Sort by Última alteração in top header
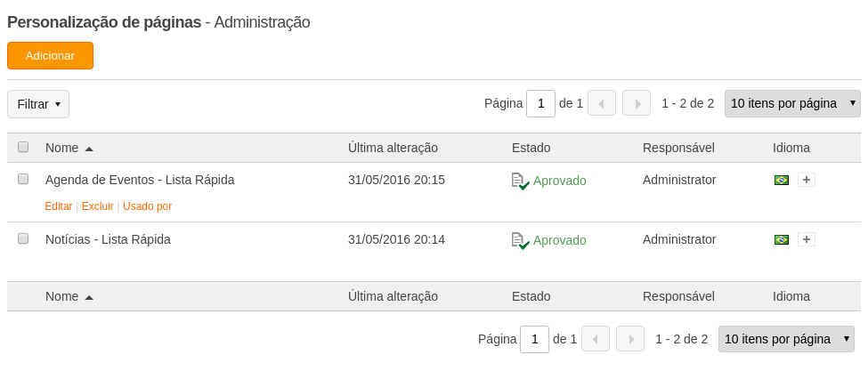The width and height of the screenshot is (868, 379). tap(393, 148)
